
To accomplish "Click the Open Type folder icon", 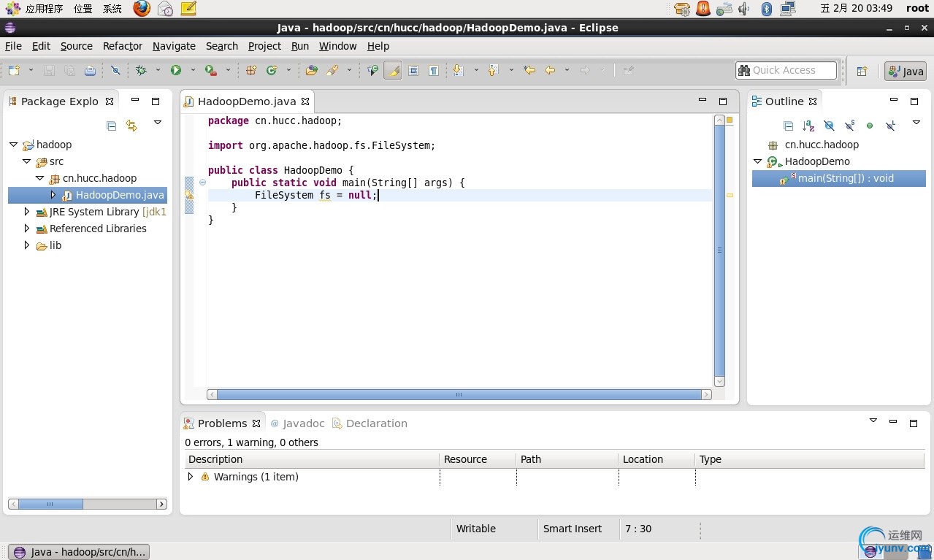I will pyautogui.click(x=312, y=70).
